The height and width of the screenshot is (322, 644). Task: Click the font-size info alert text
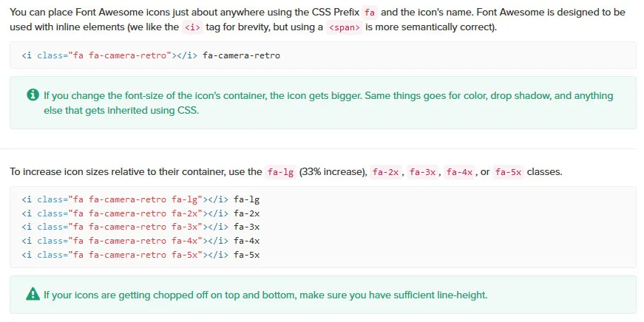click(328, 103)
